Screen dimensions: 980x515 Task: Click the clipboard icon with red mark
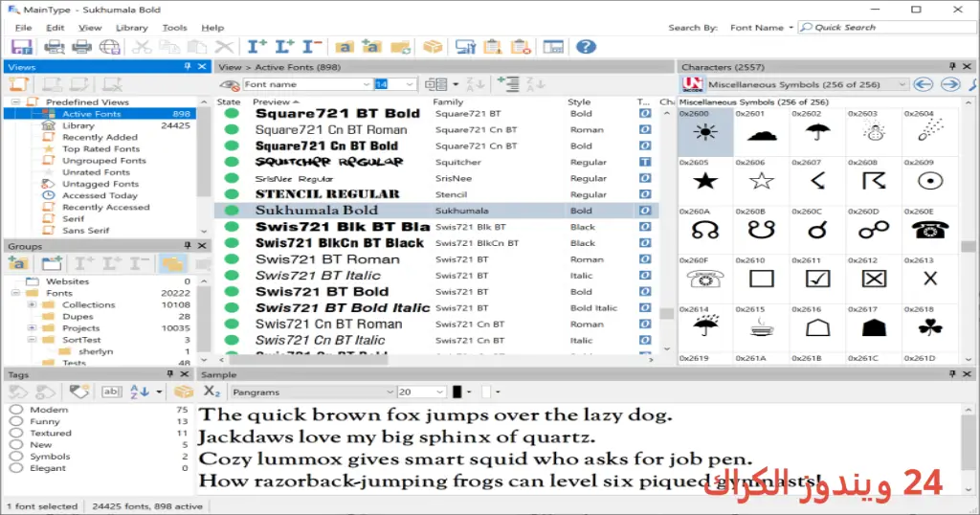click(x=521, y=47)
